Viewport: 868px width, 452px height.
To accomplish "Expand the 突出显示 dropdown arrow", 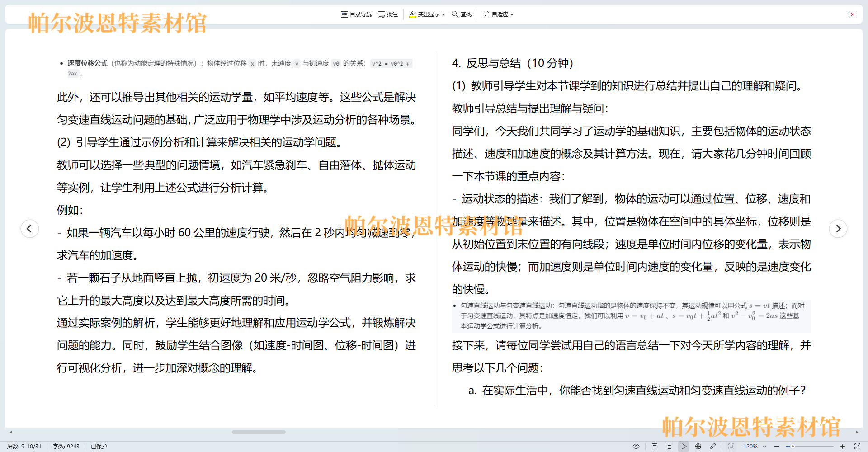I will pos(443,14).
